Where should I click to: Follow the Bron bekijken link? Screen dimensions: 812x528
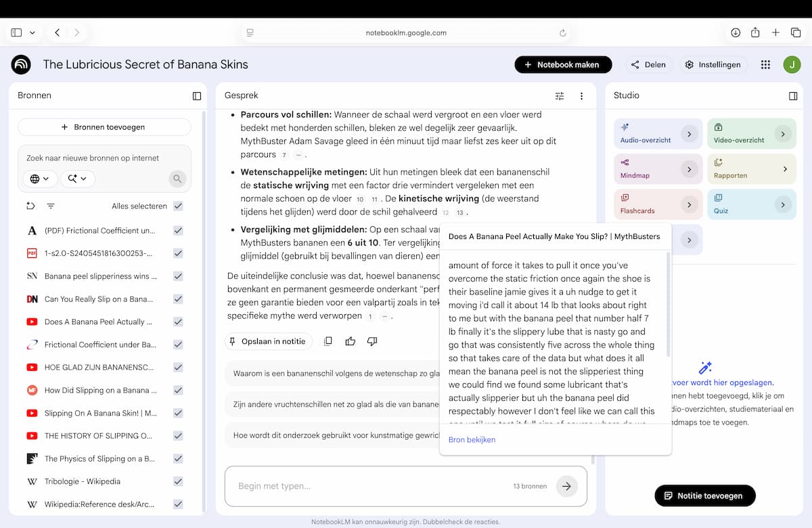tap(472, 439)
